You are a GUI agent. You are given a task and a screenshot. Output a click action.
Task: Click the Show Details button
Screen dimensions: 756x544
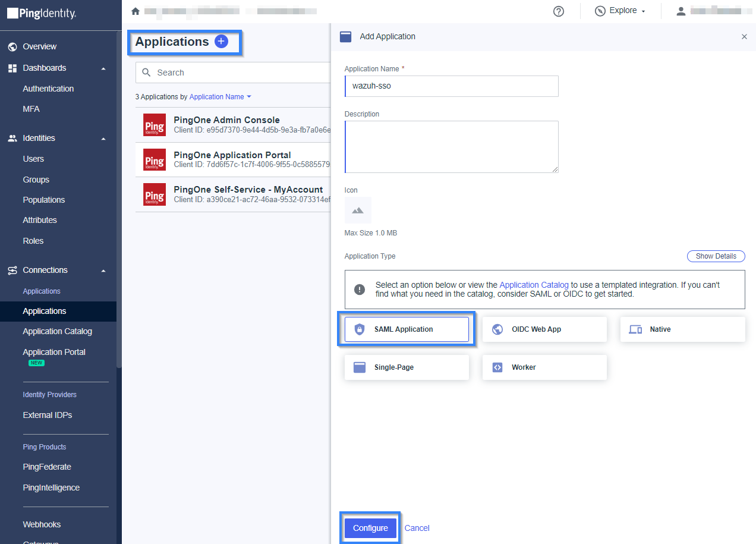[x=716, y=256]
